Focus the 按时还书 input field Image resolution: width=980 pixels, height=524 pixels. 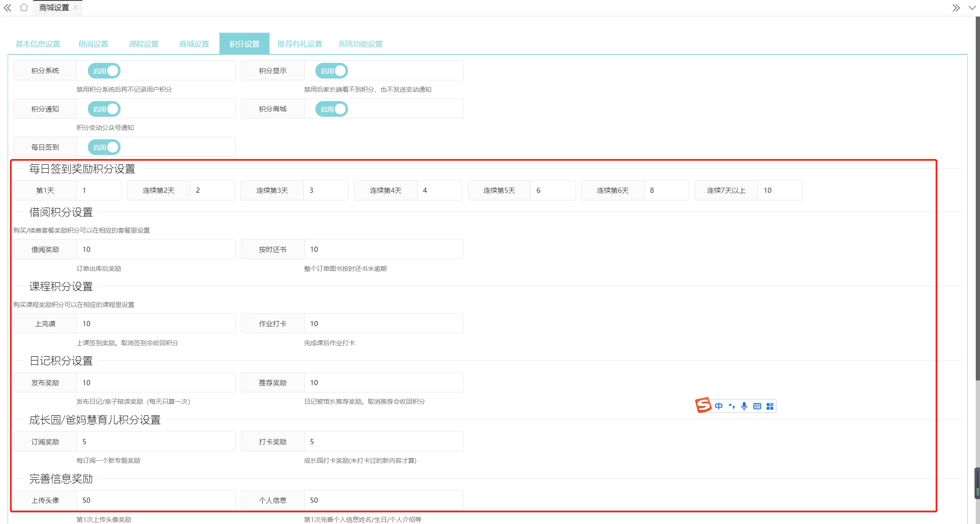point(384,249)
